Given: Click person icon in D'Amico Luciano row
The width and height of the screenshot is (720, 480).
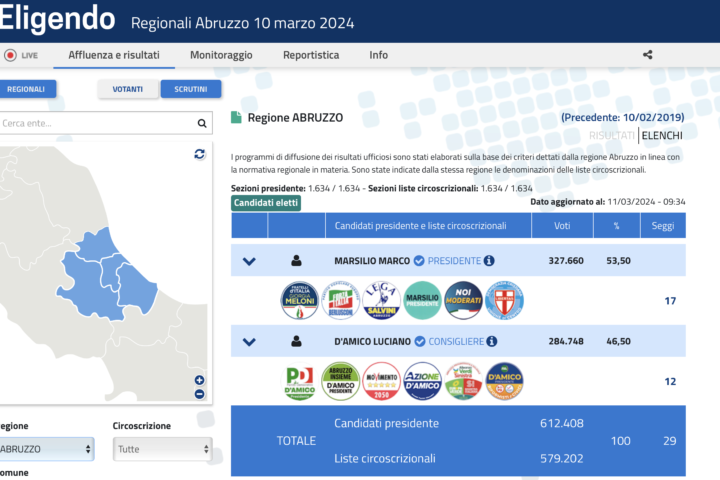Looking at the screenshot, I should coord(296,341).
